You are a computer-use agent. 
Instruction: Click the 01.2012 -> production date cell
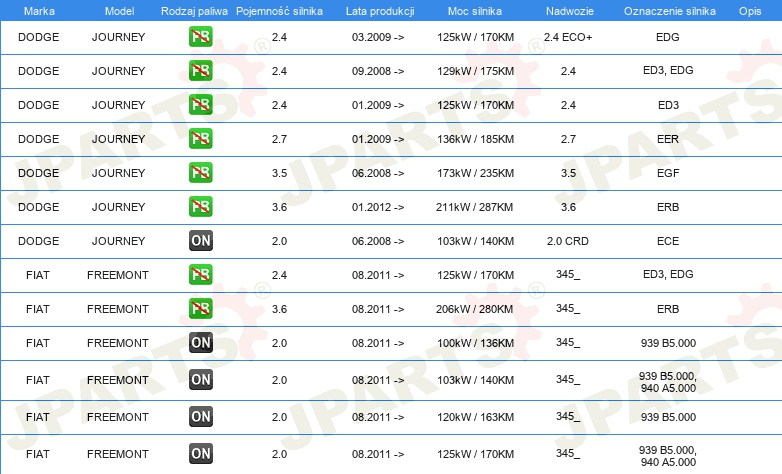378,207
